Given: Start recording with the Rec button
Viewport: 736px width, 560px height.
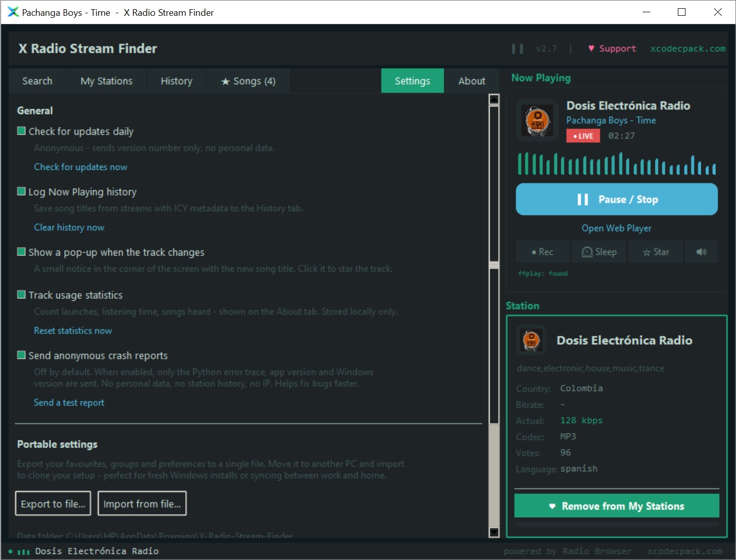Looking at the screenshot, I should tap(543, 252).
